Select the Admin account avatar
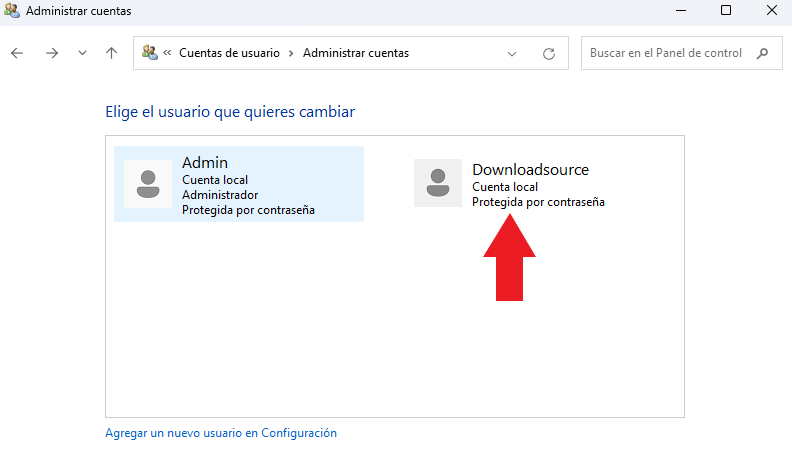 pos(148,184)
